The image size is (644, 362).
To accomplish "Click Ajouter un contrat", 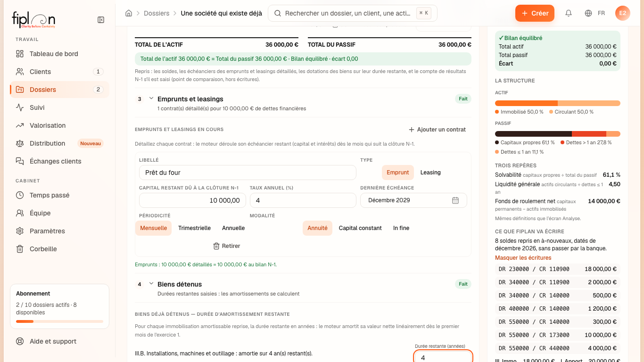I will click(437, 130).
